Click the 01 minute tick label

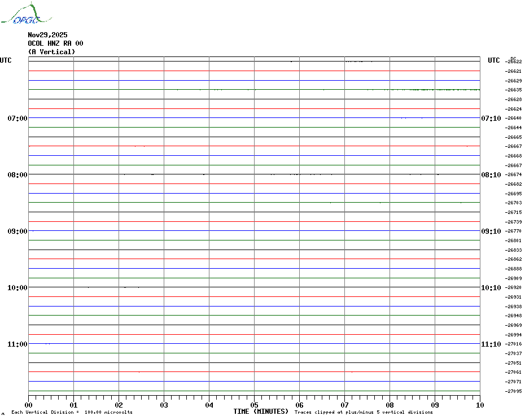pos(73,405)
